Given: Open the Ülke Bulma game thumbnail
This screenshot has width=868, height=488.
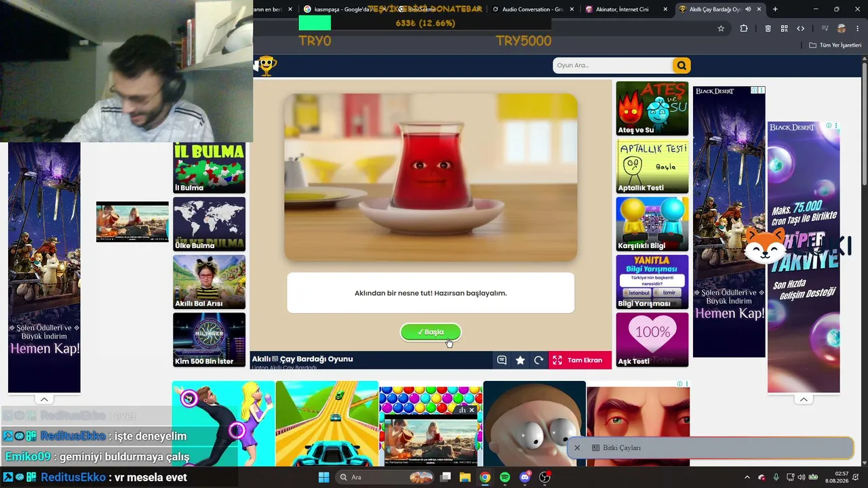Looking at the screenshot, I should 209,224.
